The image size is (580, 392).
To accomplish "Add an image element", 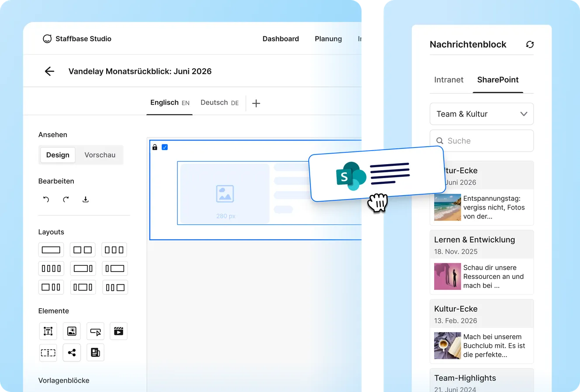I will tap(72, 331).
